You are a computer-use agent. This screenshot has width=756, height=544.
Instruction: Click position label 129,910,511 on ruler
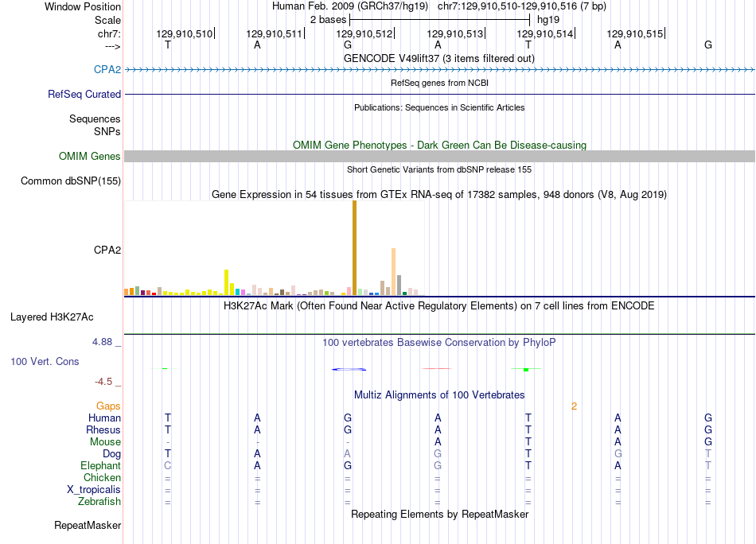point(274,33)
